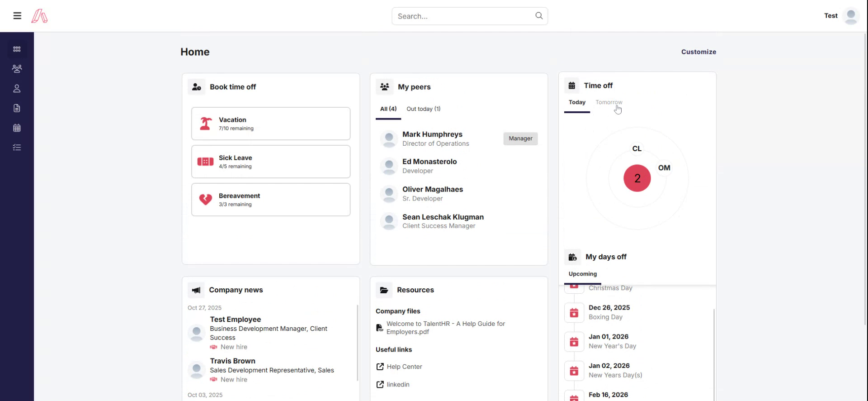Switch to Out today (1) tab
Screen dimensions: 868x401
pyautogui.click(x=423, y=109)
